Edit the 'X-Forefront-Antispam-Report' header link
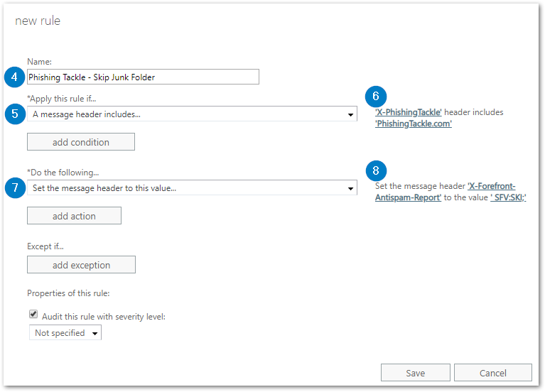The image size is (545, 392). pos(491,186)
